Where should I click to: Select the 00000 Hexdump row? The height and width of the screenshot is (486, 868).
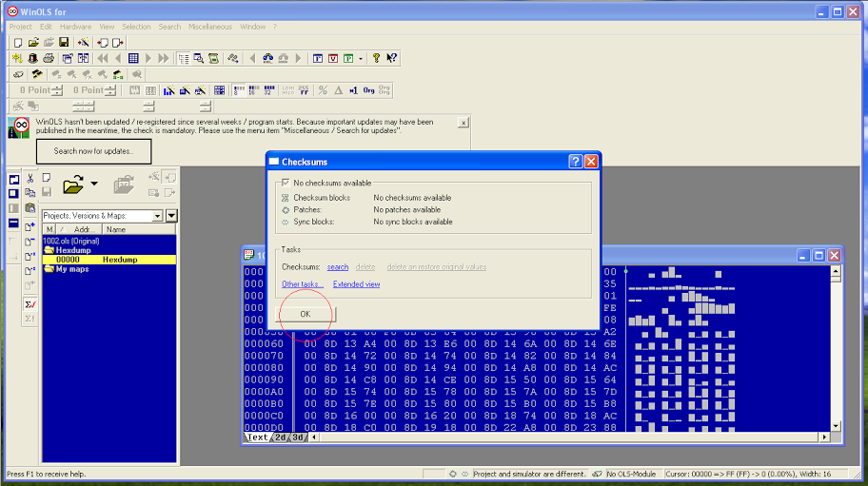[109, 260]
